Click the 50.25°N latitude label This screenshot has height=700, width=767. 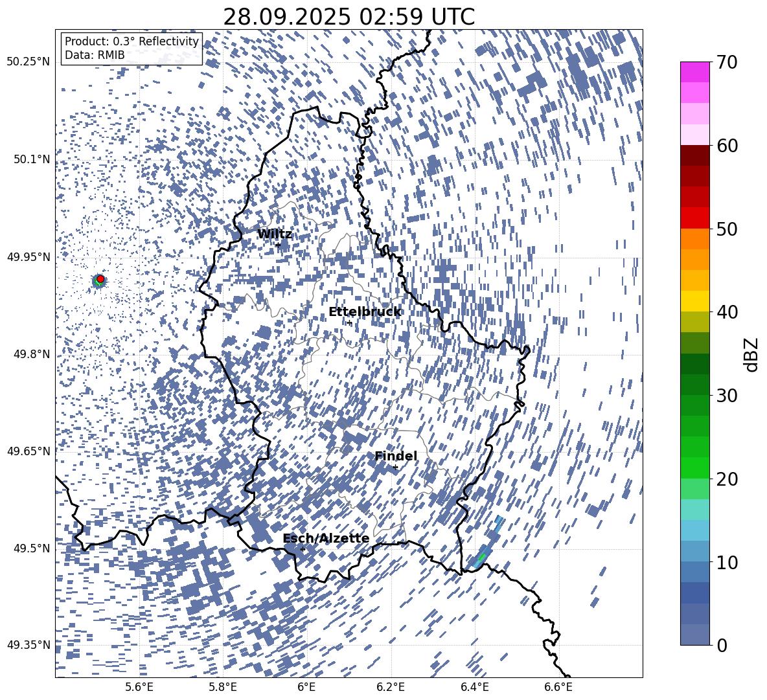(29, 62)
